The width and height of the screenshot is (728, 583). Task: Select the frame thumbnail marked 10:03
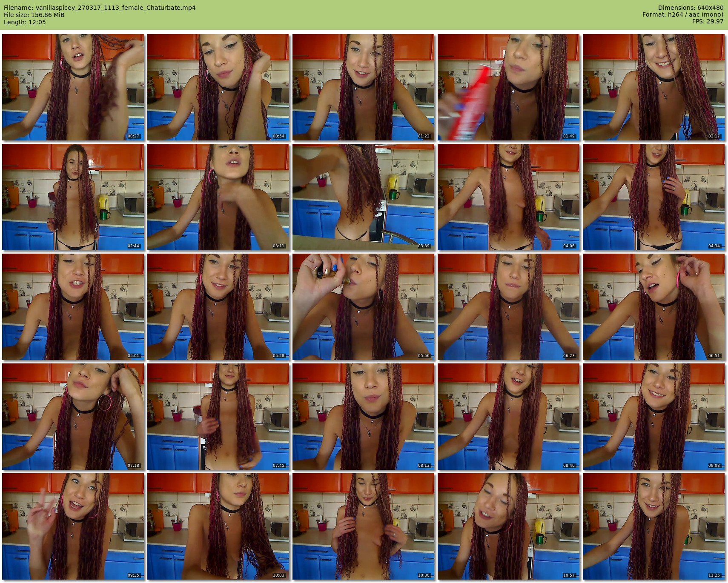pyautogui.click(x=218, y=526)
